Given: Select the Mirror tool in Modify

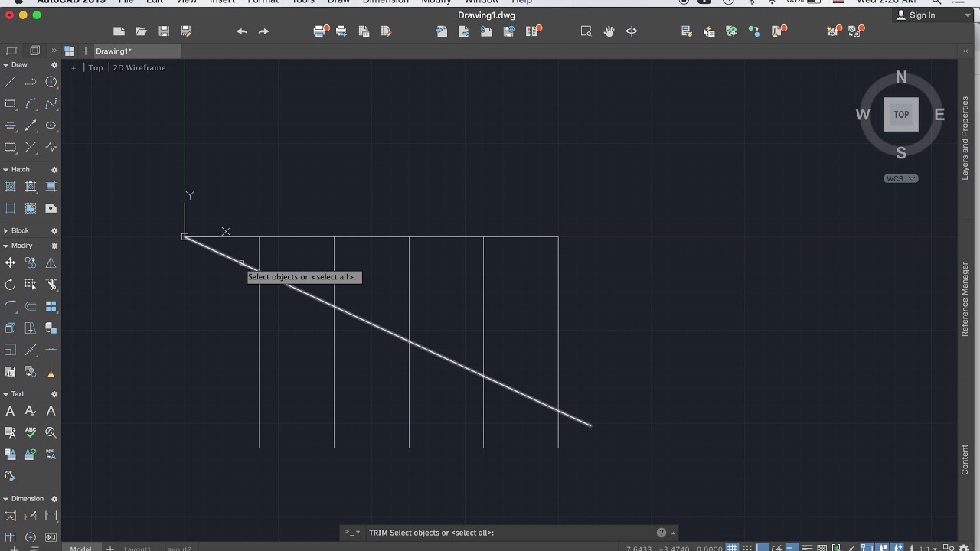Looking at the screenshot, I should (51, 263).
